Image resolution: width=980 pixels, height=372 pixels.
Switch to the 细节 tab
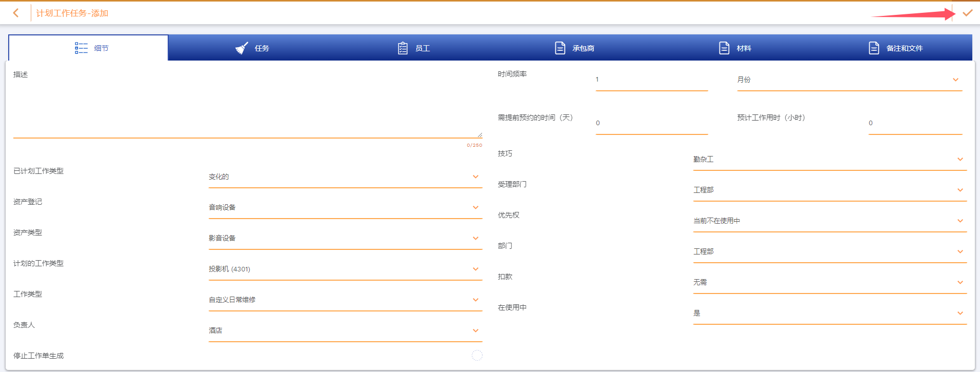(x=88, y=48)
